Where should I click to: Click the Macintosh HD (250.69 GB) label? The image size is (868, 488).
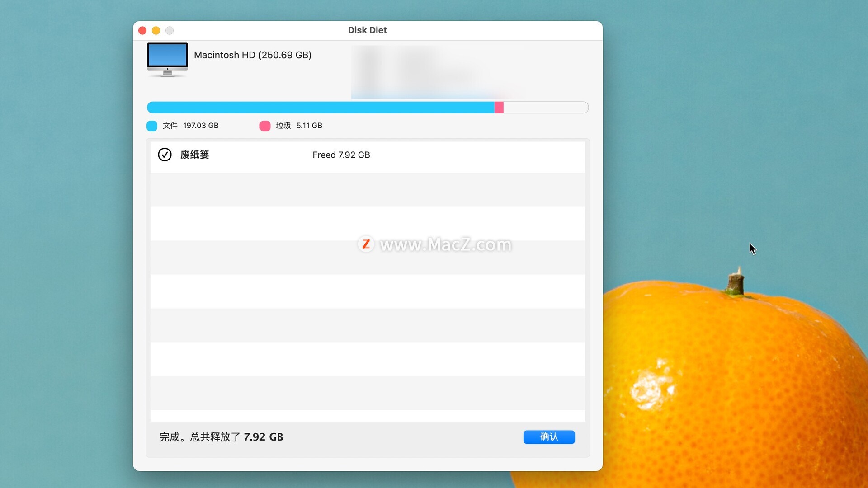click(253, 55)
